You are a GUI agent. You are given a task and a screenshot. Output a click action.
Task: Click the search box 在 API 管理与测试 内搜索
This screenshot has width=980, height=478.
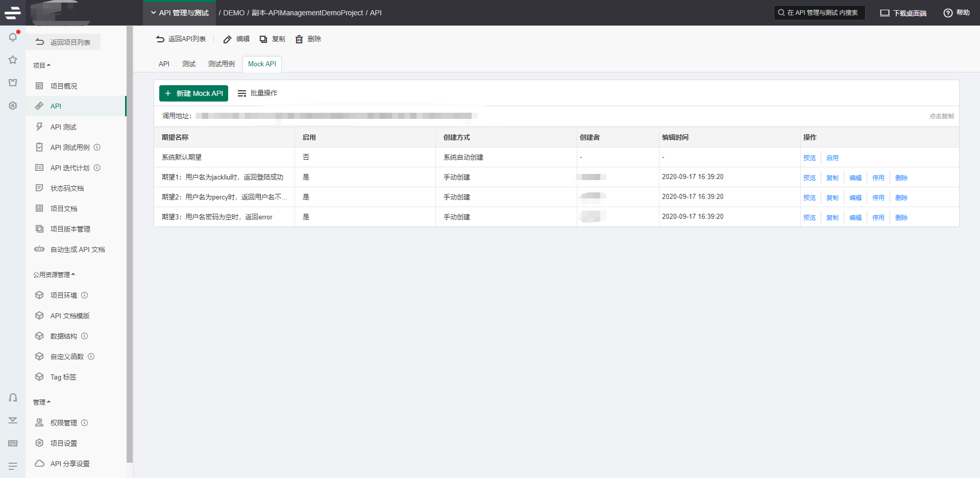[819, 13]
